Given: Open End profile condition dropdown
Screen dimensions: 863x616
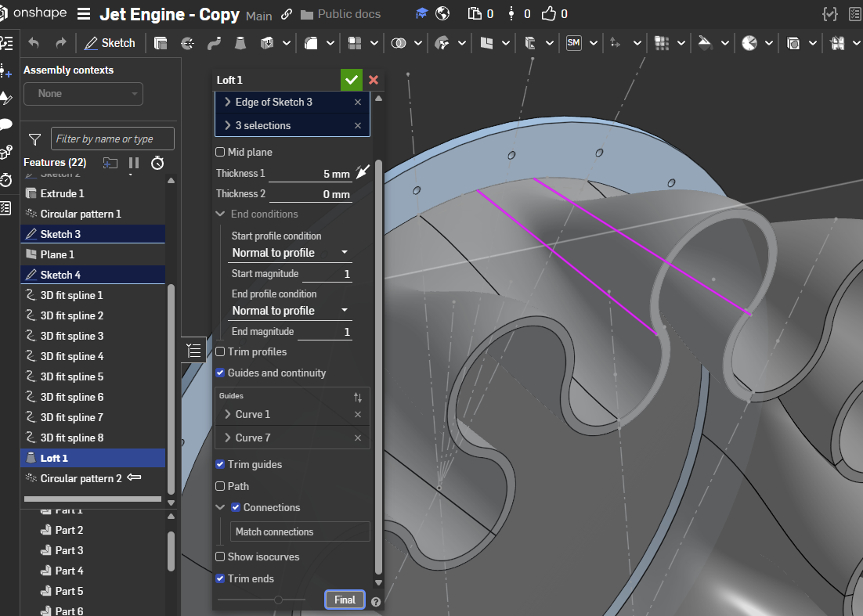Looking at the screenshot, I should [290, 311].
